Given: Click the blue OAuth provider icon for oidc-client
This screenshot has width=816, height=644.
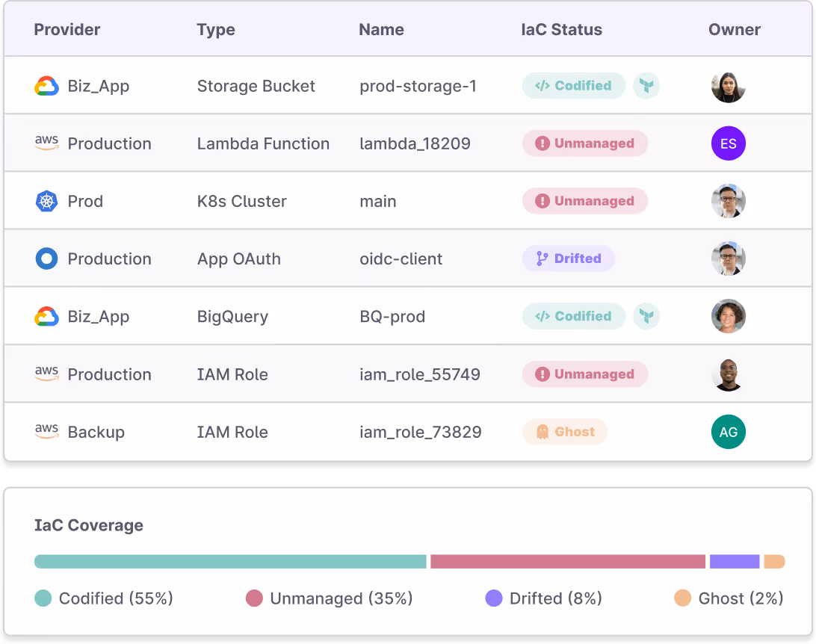Looking at the screenshot, I should [46, 258].
